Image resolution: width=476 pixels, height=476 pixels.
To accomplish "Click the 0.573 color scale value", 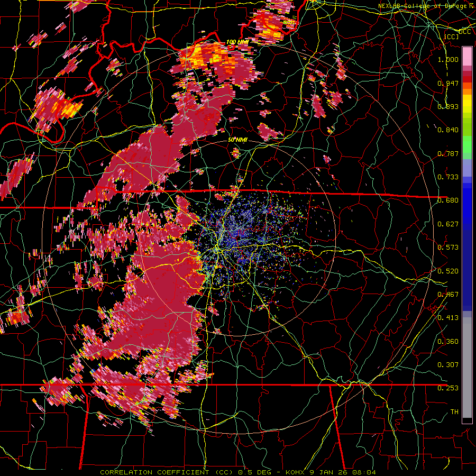I will [448, 248].
